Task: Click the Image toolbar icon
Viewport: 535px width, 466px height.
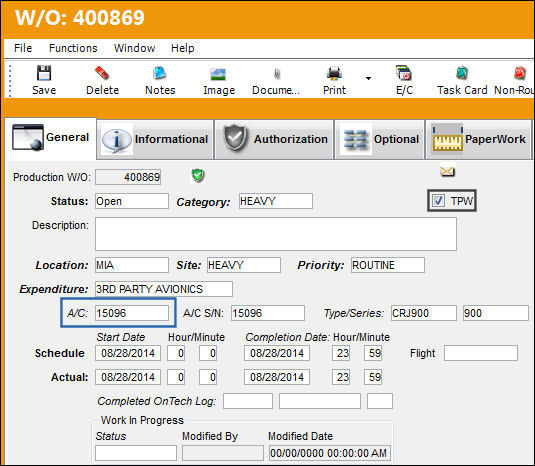Action: click(218, 74)
